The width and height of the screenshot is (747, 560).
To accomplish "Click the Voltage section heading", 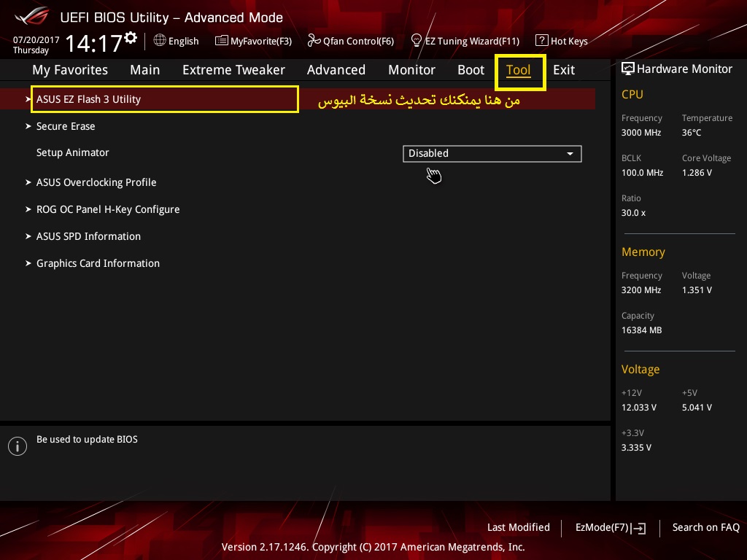I will (x=640, y=370).
